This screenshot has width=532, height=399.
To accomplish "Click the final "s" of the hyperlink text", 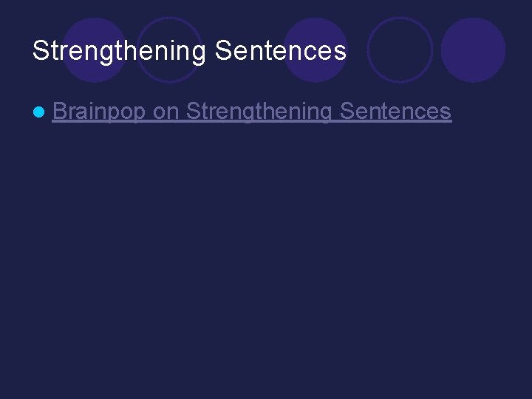I will pyautogui.click(x=446, y=113).
